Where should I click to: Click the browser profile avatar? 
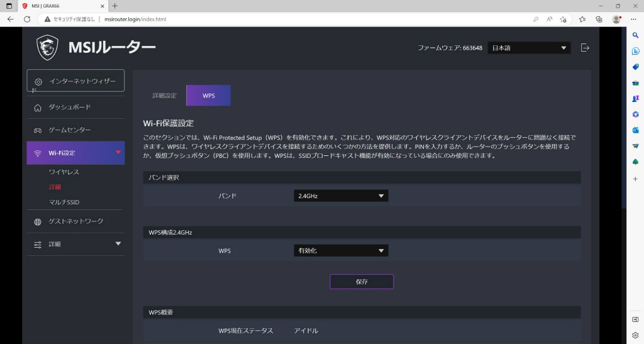[x=616, y=19]
